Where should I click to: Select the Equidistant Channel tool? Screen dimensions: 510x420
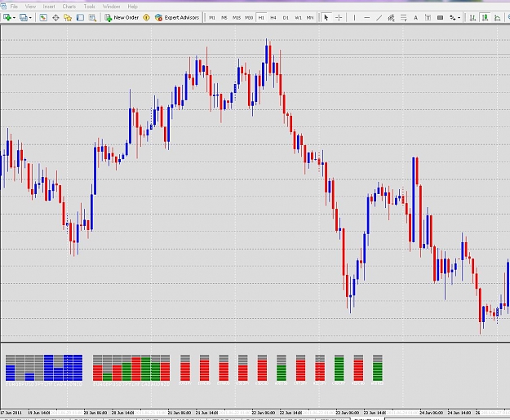(392, 18)
